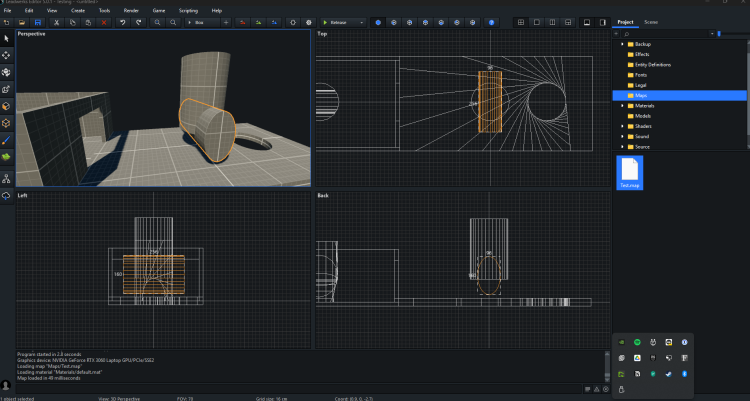Expand the Materials folder tree node

coord(622,106)
